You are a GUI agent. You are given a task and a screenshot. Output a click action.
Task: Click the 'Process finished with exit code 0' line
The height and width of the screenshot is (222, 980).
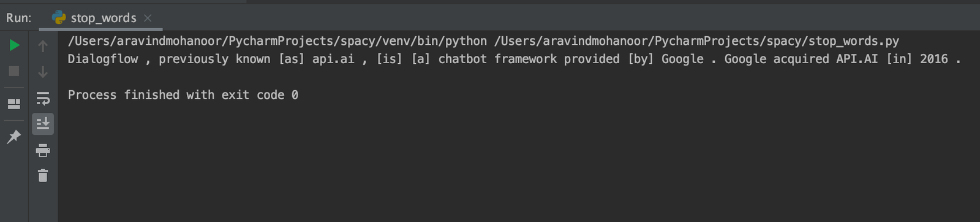[x=183, y=95]
